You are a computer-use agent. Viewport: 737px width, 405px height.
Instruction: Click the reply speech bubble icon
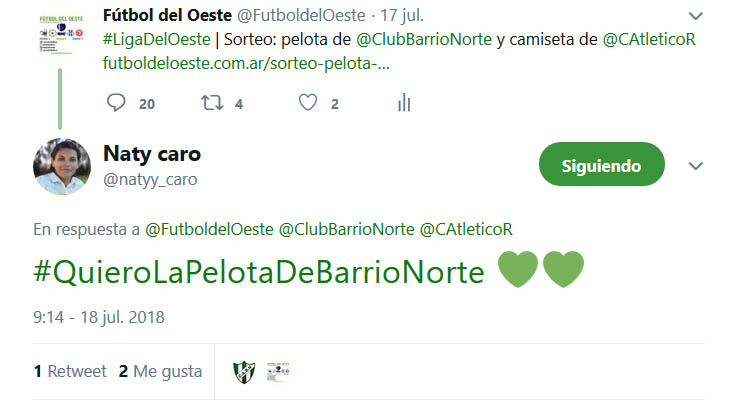116,102
